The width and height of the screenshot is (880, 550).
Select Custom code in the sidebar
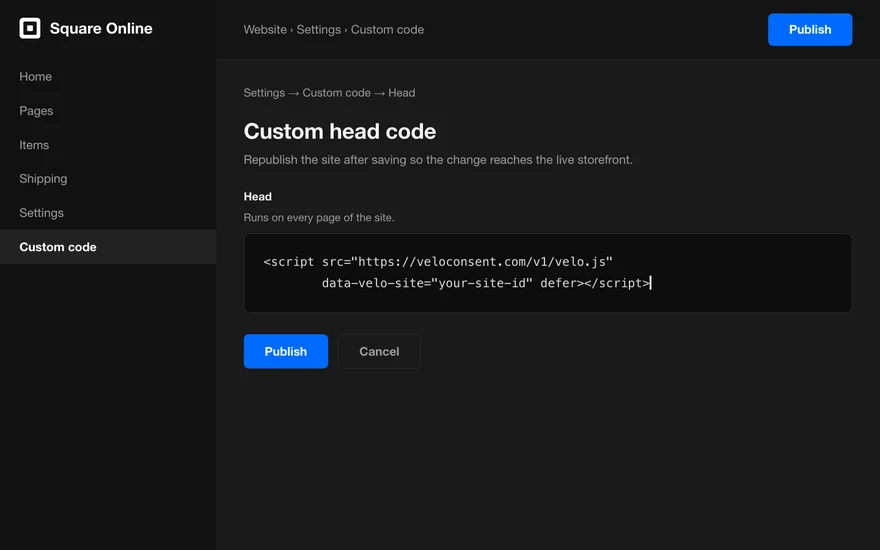pyautogui.click(x=108, y=247)
